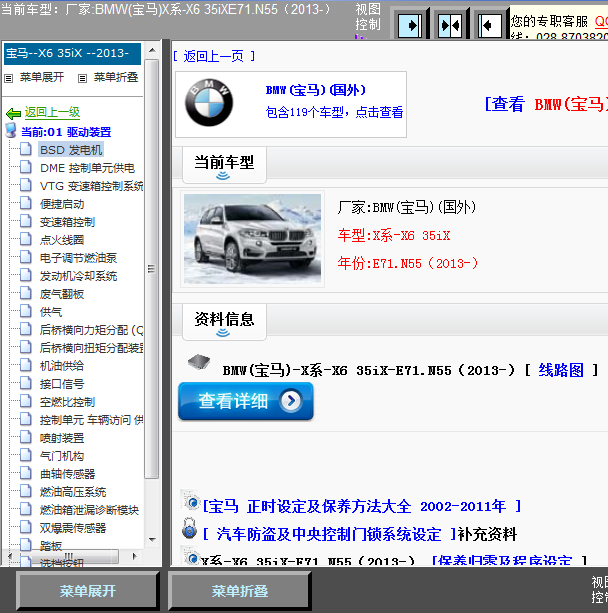Select the 接口信号 tree item
The height and width of the screenshot is (613, 608).
pos(62,384)
